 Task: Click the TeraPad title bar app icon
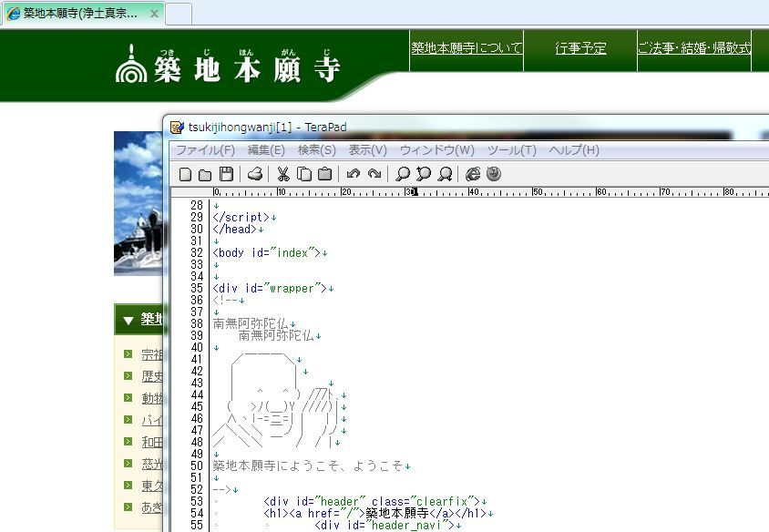(x=177, y=127)
